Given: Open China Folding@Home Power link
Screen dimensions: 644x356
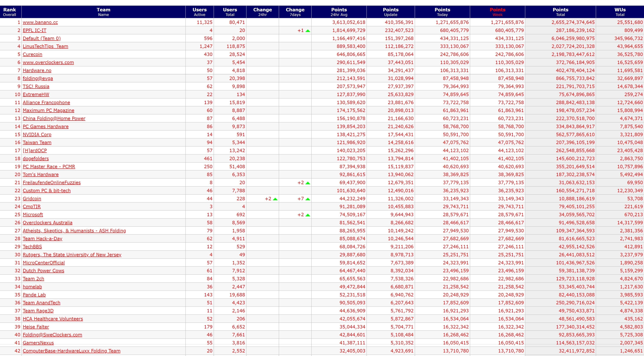Looking at the screenshot, I should coord(54,118).
